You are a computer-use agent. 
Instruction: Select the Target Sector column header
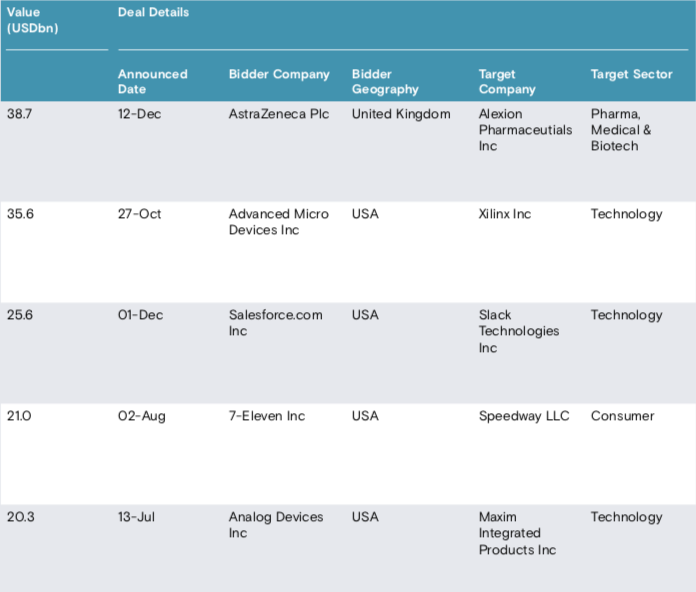coord(631,74)
